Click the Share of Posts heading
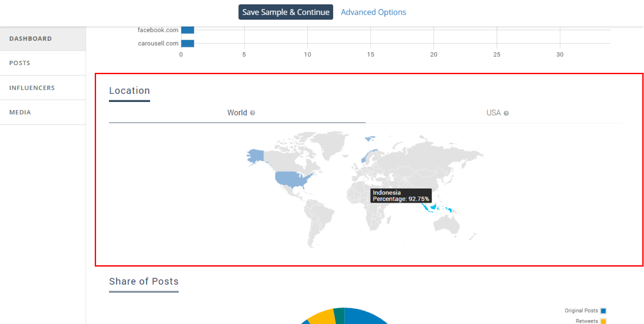 [144, 281]
